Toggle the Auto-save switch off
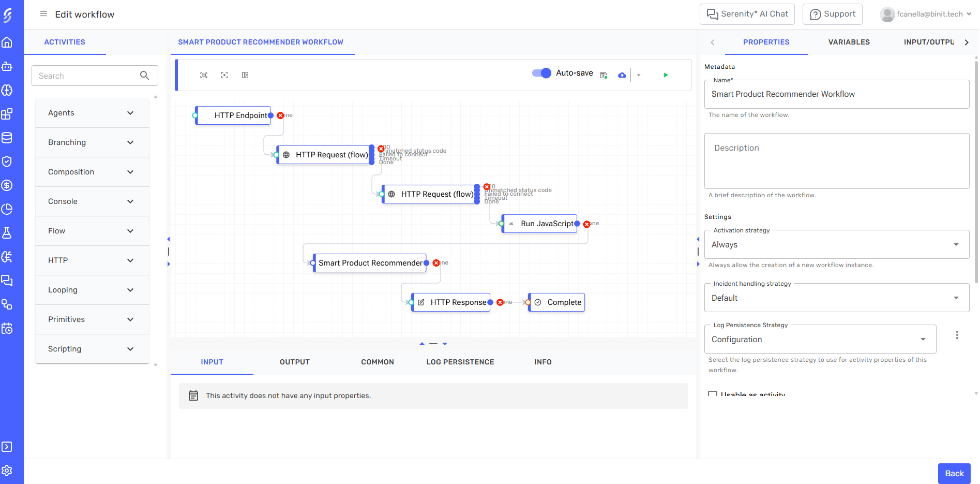 [x=541, y=73]
